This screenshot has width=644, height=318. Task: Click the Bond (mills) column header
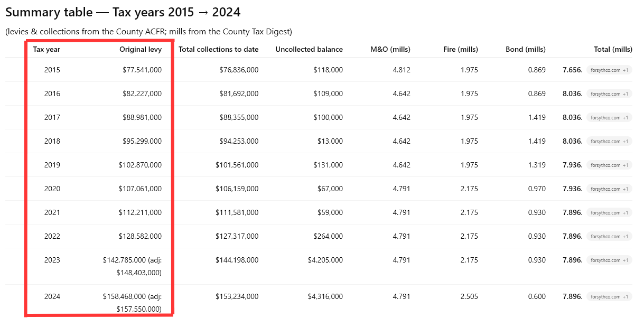coord(526,49)
